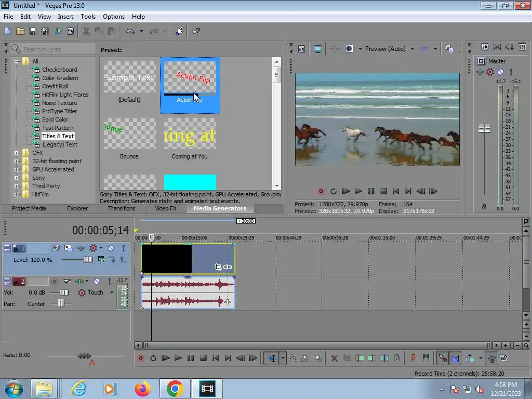The width and height of the screenshot is (532, 399).
Task: Click the Split Screen View icon in preview
Action: coord(349,49)
